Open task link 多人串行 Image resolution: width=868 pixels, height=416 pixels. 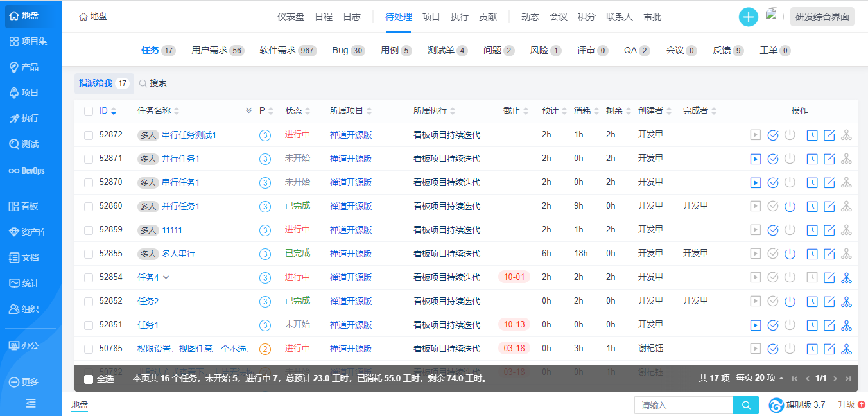(x=178, y=254)
